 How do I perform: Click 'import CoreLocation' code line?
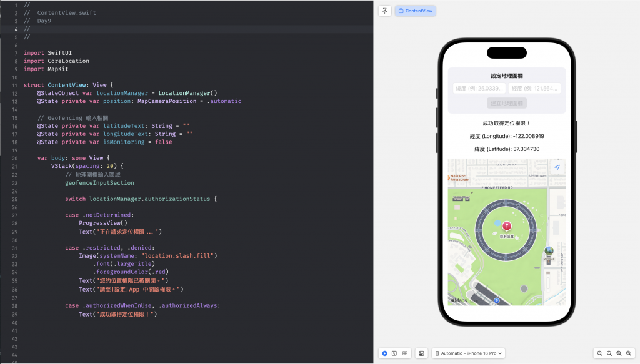(56, 61)
